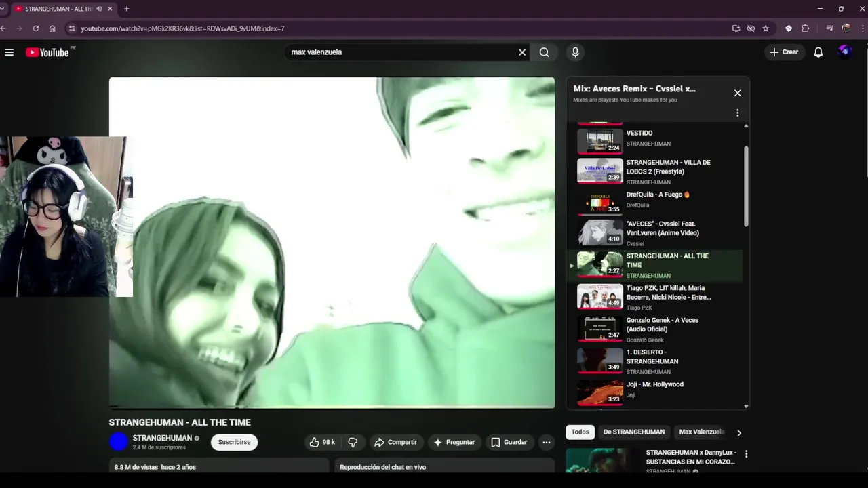This screenshot has width=868, height=488.
Task: Close the STRANGEHUMAN browser tab
Action: [x=110, y=9]
